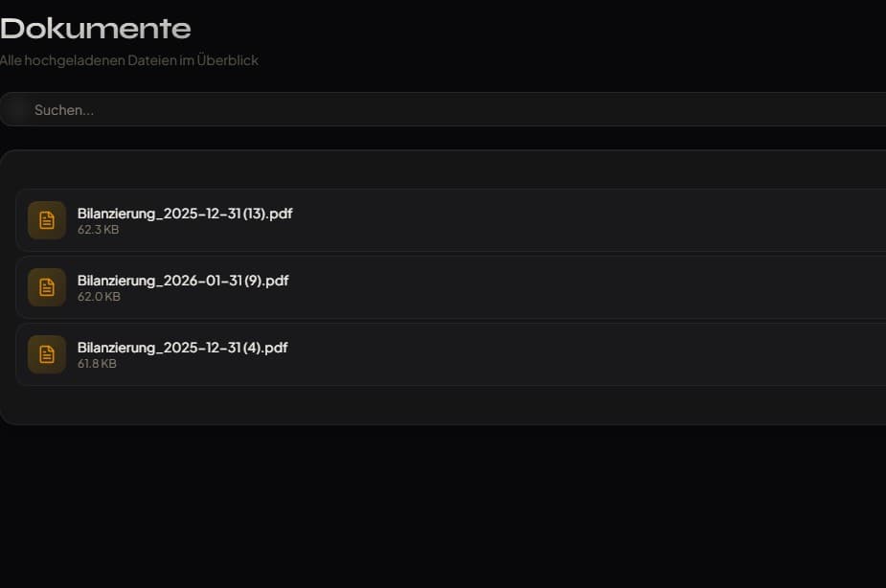Click the Bilanzierung_2025-12-31 (4).pdf file name

(182, 348)
